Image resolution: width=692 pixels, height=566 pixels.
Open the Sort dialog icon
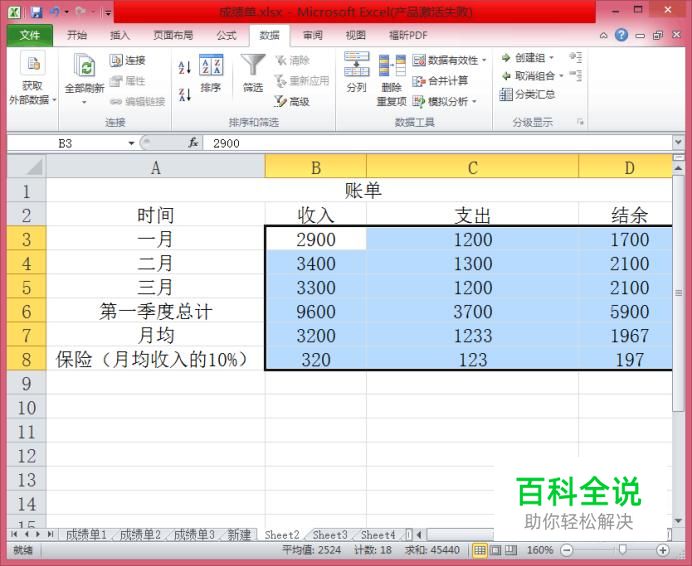pyautogui.click(x=211, y=65)
